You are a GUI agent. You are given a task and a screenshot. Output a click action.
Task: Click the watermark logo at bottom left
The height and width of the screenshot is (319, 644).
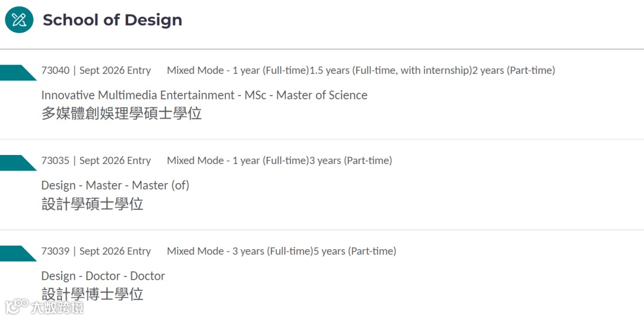click(x=44, y=307)
